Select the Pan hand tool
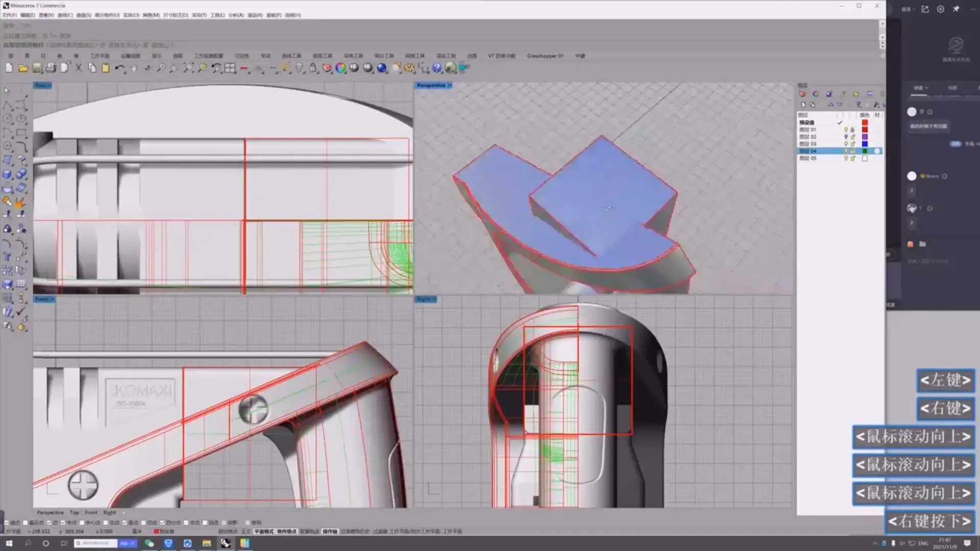980x551 pixels. (x=134, y=68)
